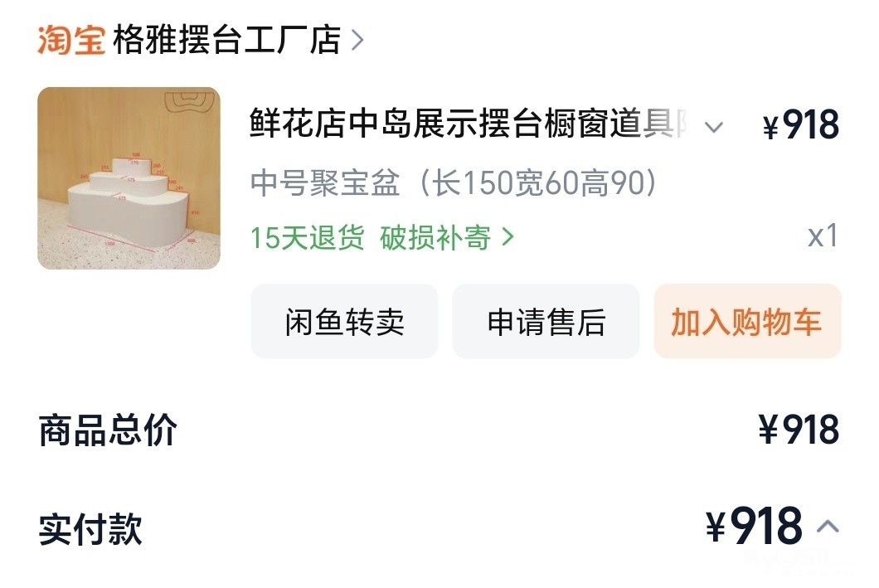Open the 格雅摆台工厂店 store page
Screen dimensions: 879x588
tap(226, 40)
